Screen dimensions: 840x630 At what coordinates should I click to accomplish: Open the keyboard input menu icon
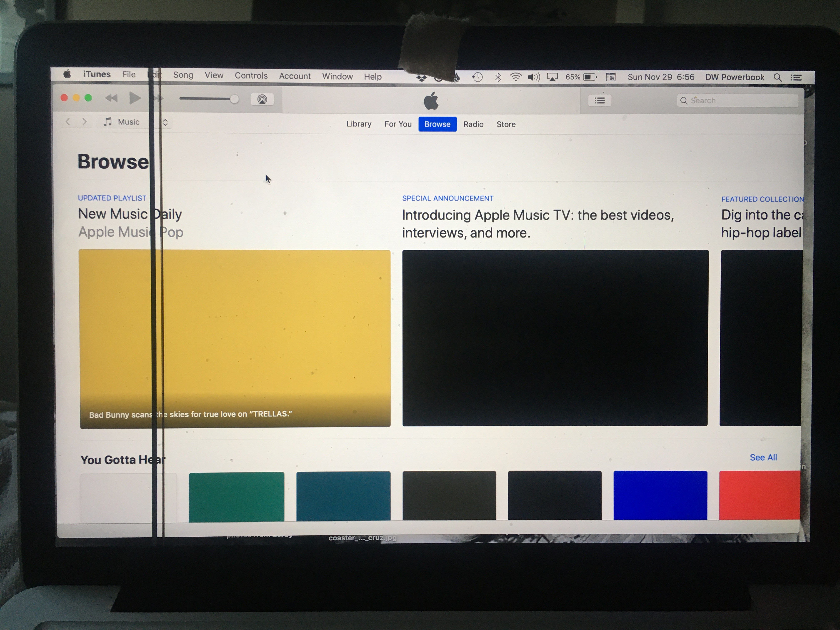coord(611,77)
